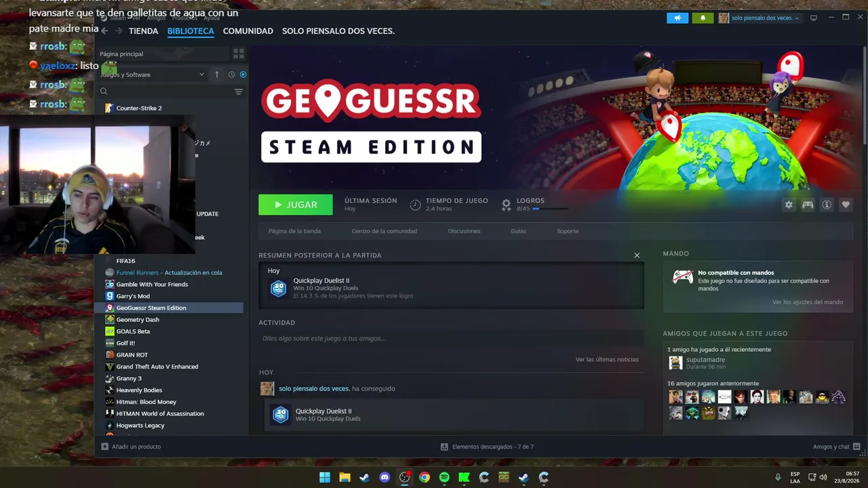Open Centro de la comunidad tab

pyautogui.click(x=384, y=231)
